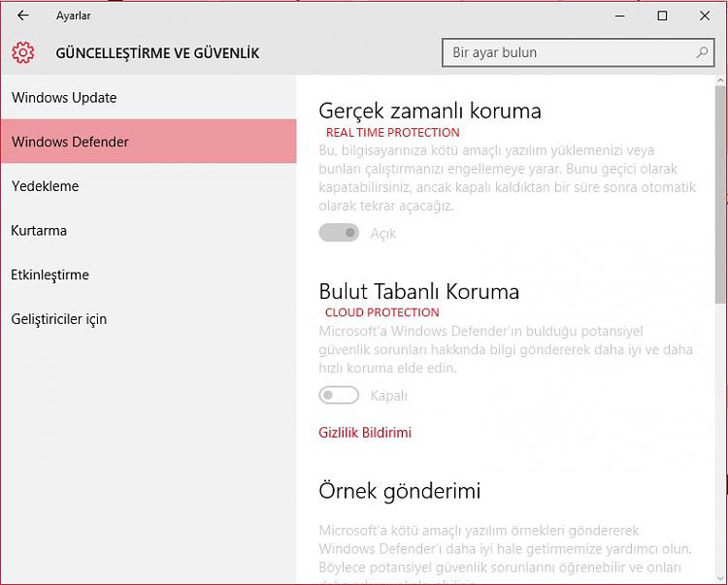This screenshot has width=728, height=585.
Task: Maximize the Ayarlar window
Action: click(663, 16)
